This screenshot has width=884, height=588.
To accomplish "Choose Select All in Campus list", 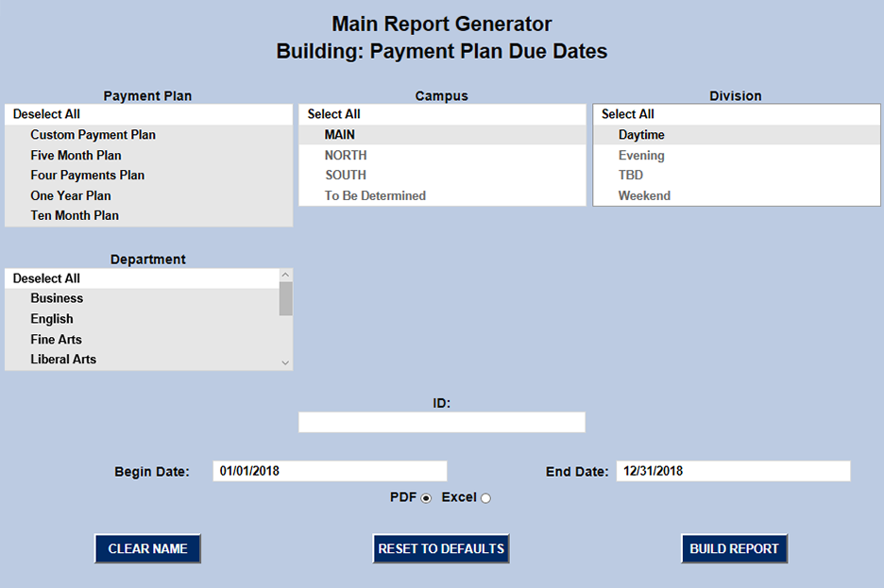I will pyautogui.click(x=334, y=114).
